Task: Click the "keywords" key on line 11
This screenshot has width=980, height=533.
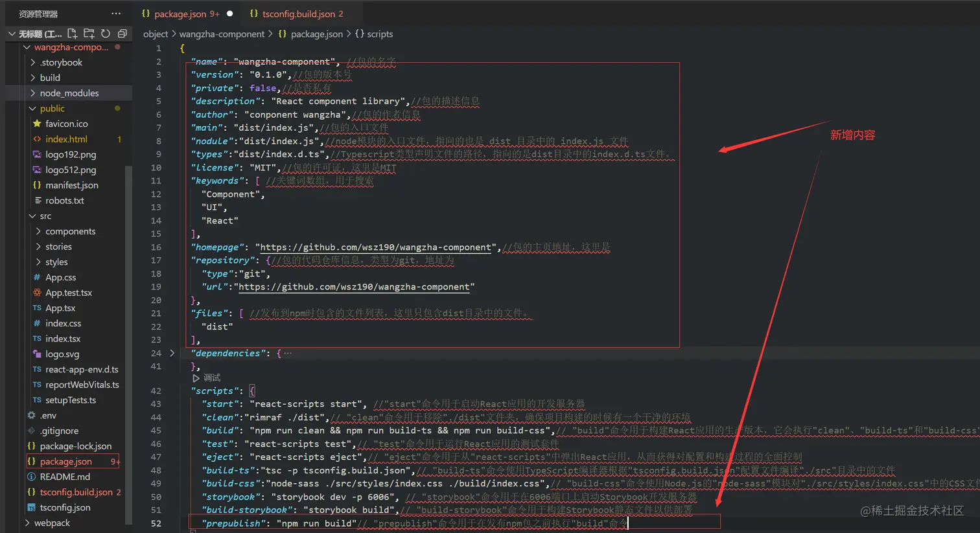Action: pos(217,181)
